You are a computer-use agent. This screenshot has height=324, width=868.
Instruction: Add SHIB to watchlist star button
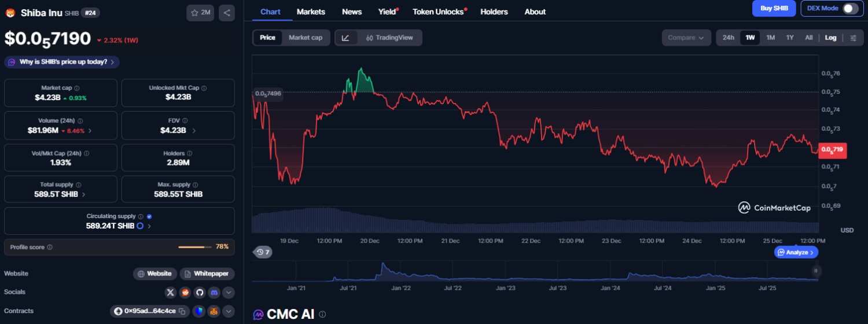point(200,12)
